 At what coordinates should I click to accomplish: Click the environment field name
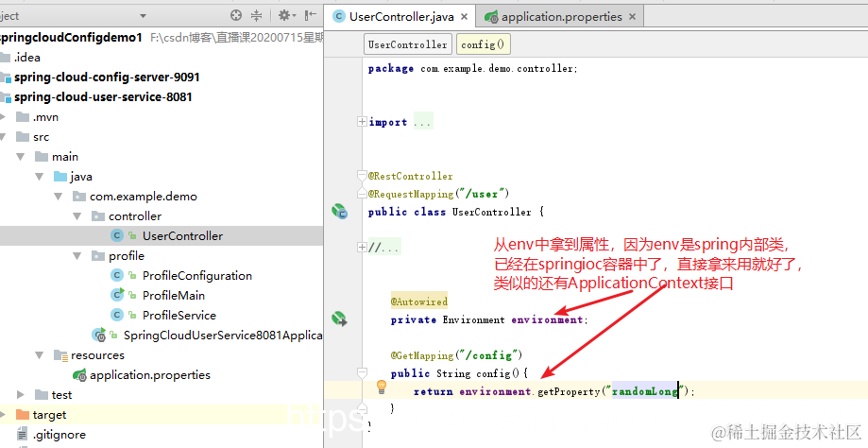click(x=546, y=319)
